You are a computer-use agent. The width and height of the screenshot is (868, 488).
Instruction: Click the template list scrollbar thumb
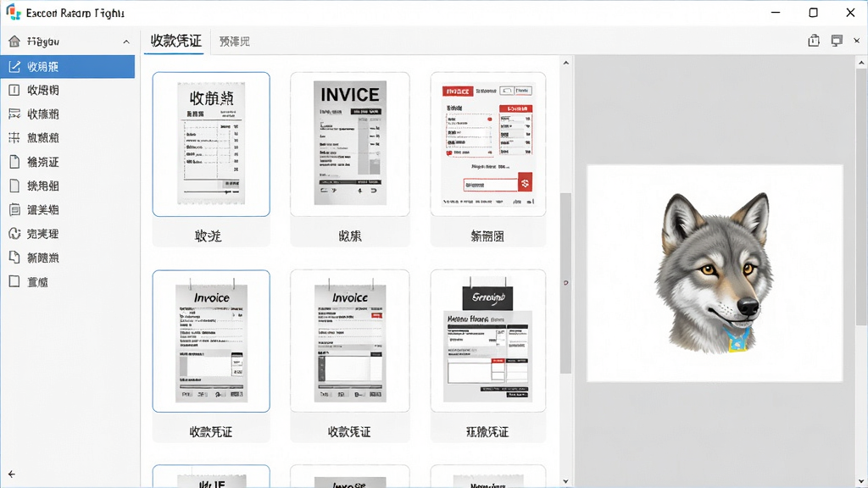(565, 282)
